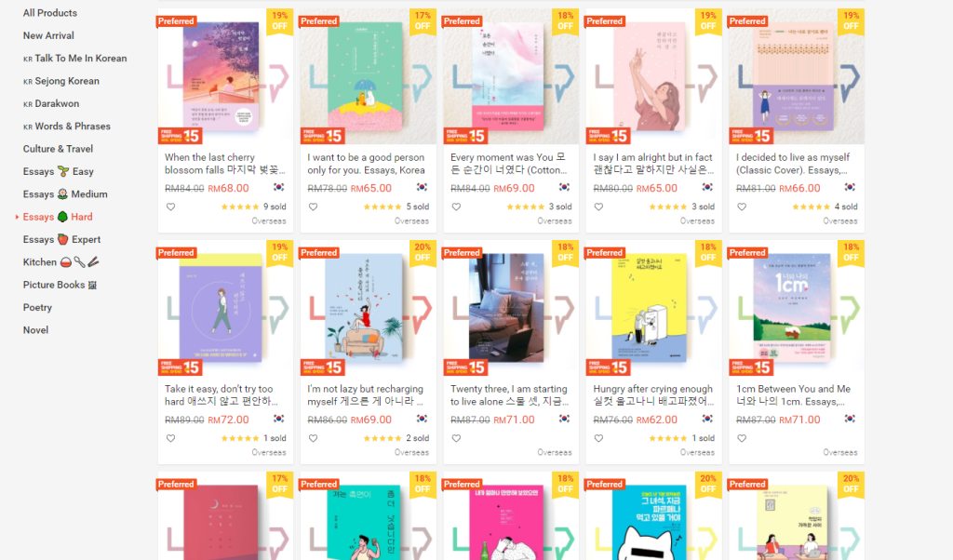Favorite the 'Every moment was You' product
This screenshot has width=953, height=560.
coord(456,207)
